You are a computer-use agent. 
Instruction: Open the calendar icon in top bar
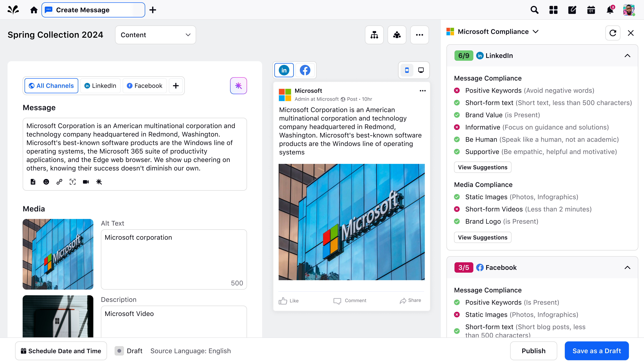(591, 10)
